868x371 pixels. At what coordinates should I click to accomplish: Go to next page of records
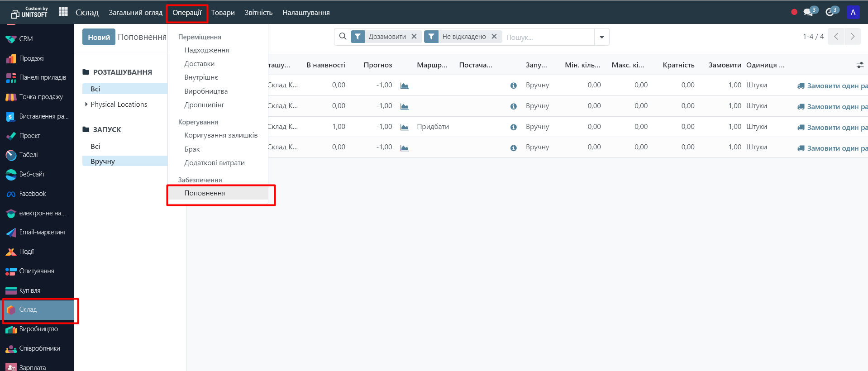pos(852,37)
